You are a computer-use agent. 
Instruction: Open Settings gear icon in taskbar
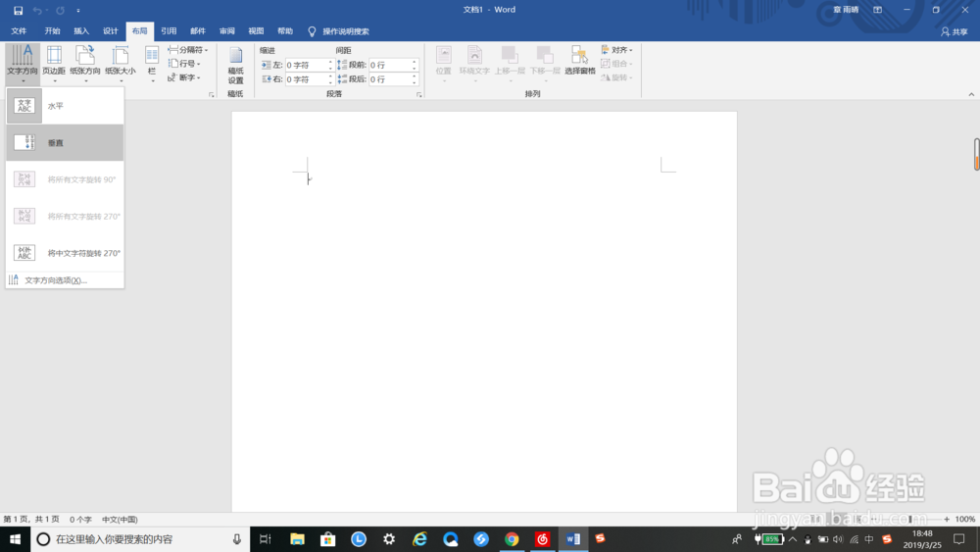click(x=389, y=539)
